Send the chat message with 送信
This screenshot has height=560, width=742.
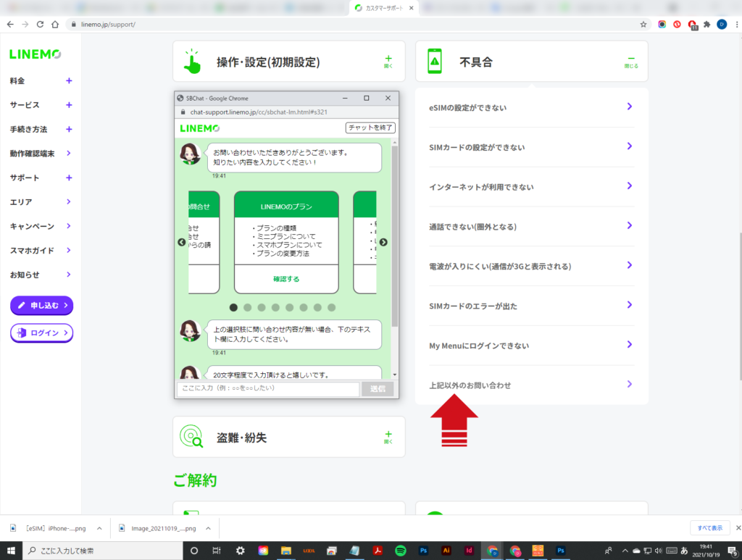click(x=377, y=389)
